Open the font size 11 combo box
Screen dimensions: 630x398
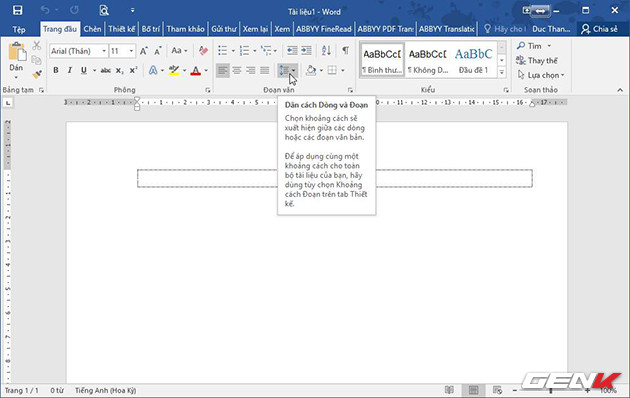[x=122, y=51]
